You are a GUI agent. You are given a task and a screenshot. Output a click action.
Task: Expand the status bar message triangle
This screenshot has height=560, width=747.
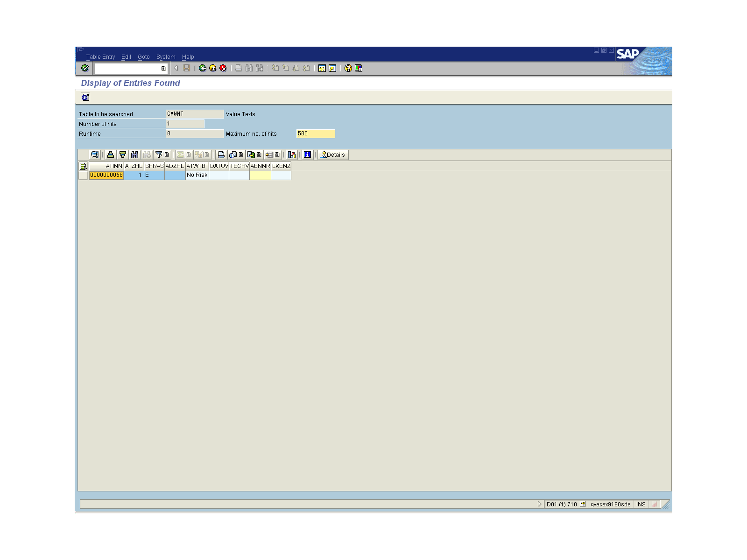click(539, 504)
